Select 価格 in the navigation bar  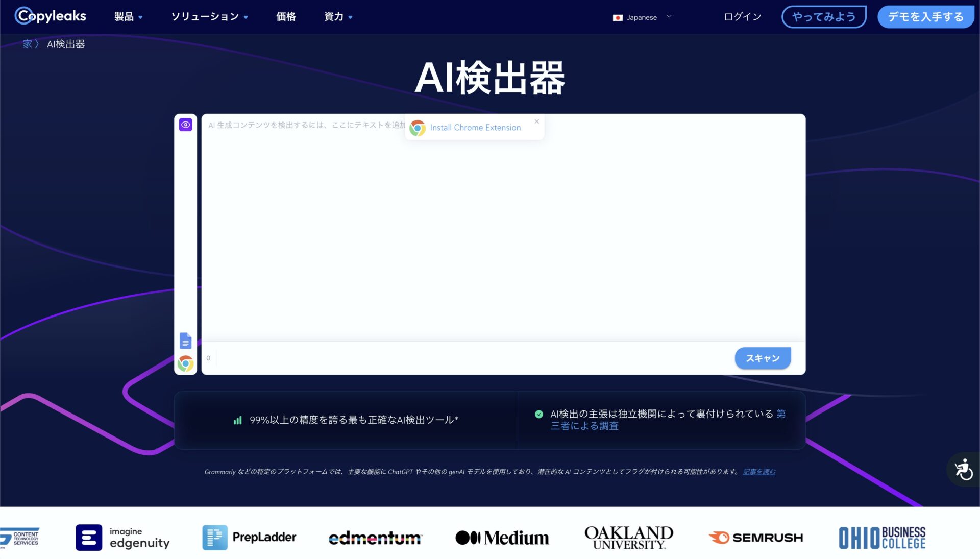coord(285,16)
